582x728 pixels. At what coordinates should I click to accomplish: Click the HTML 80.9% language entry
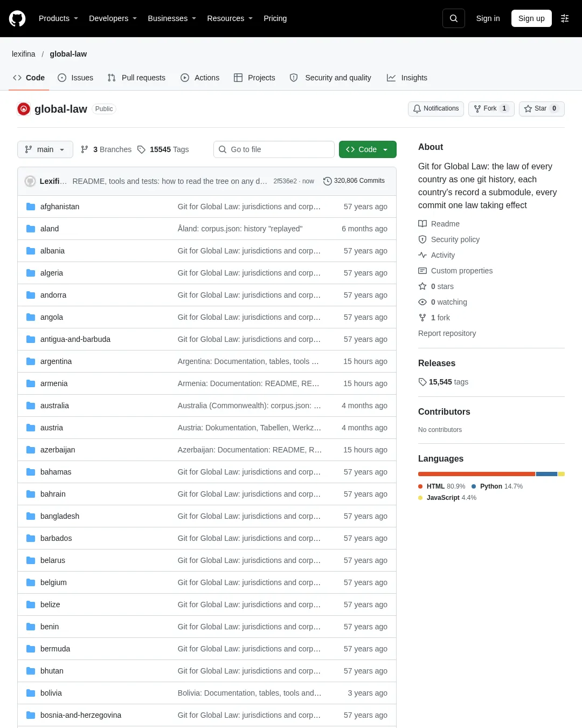click(x=442, y=486)
